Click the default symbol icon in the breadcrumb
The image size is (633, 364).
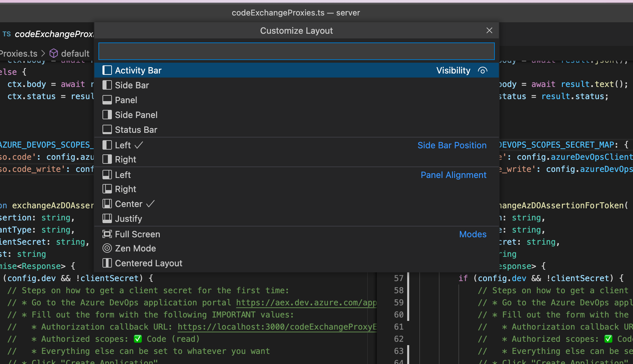(x=54, y=53)
